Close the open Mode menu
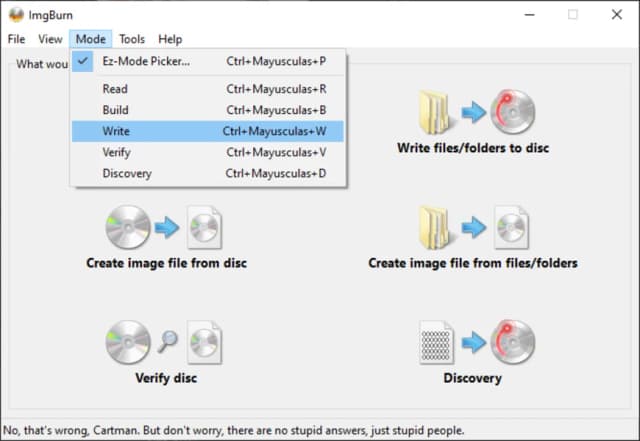 click(x=91, y=39)
